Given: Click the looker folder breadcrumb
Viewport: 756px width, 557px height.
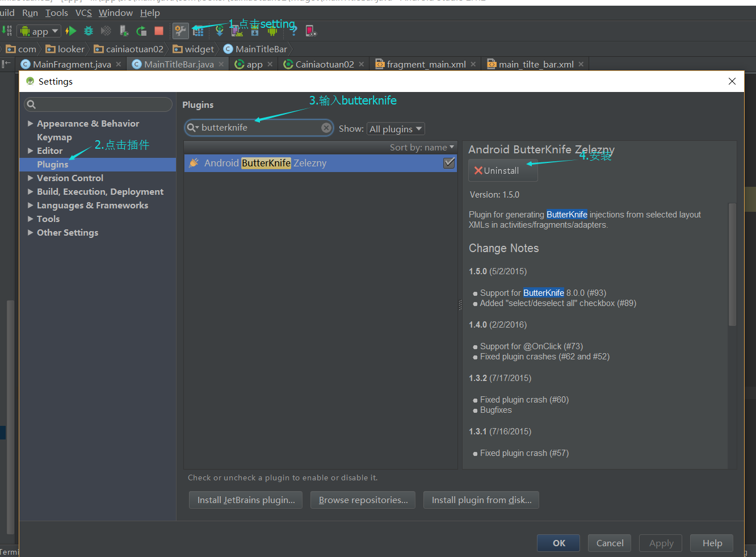Looking at the screenshot, I should point(65,49).
